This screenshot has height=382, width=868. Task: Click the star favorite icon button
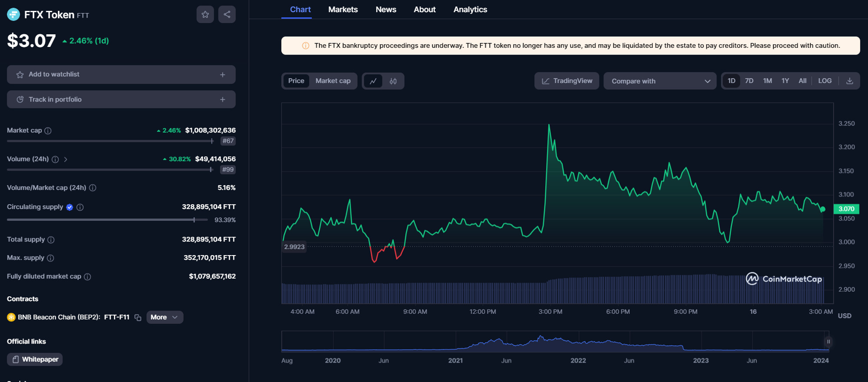click(x=205, y=14)
